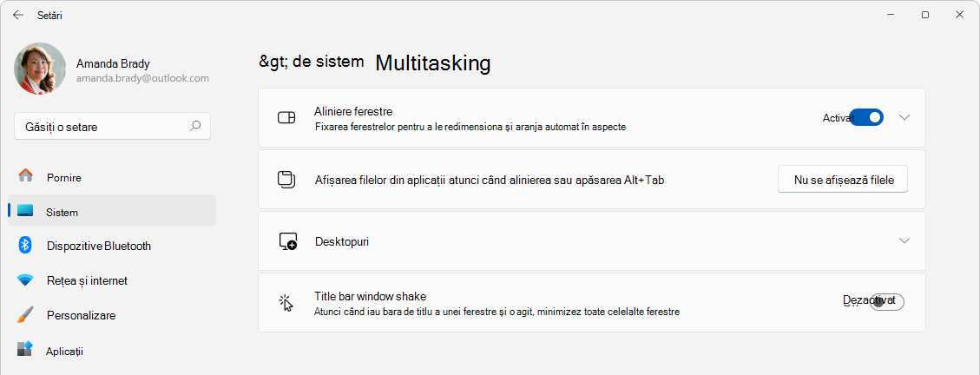The width and height of the screenshot is (980, 375).
Task: Click the Desktopuri icon
Action: pos(287,241)
